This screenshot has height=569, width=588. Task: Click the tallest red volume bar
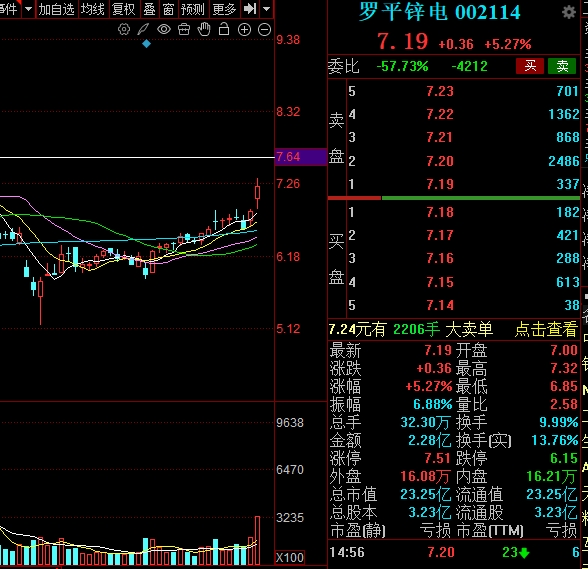click(257, 540)
